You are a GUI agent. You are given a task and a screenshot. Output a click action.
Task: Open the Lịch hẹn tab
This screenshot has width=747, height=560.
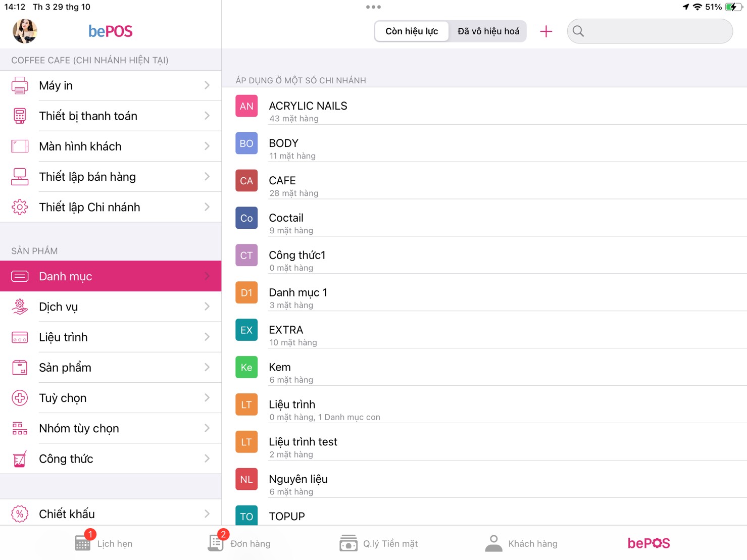pos(104,543)
